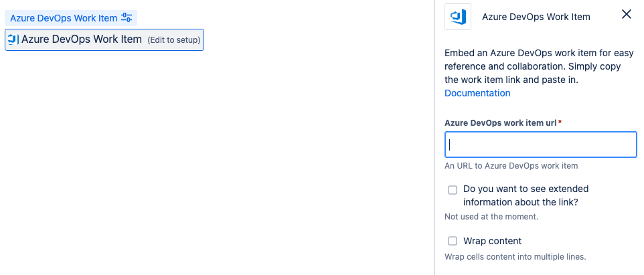Click the Azure DevOps logo in the panel header
Image resolution: width=644 pixels, height=275 pixels.
click(x=459, y=17)
